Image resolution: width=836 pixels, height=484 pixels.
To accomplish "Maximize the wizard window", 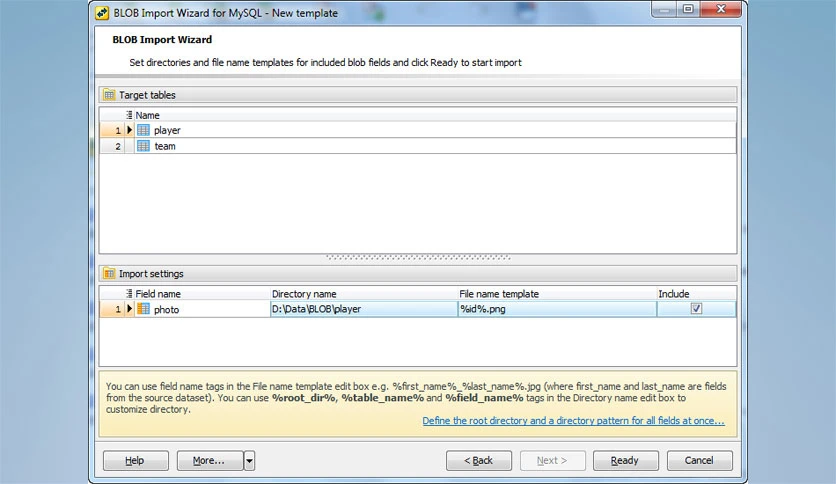I will tap(688, 10).
